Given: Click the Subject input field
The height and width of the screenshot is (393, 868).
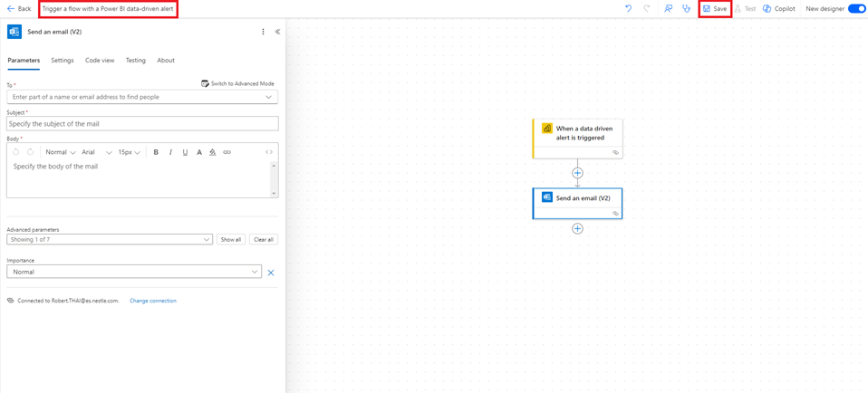Looking at the screenshot, I should point(142,124).
